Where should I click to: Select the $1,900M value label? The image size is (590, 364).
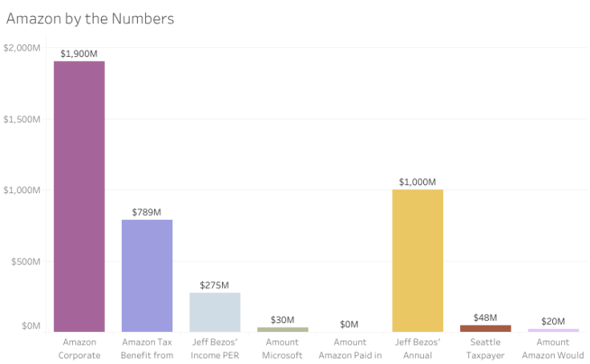pyautogui.click(x=79, y=54)
